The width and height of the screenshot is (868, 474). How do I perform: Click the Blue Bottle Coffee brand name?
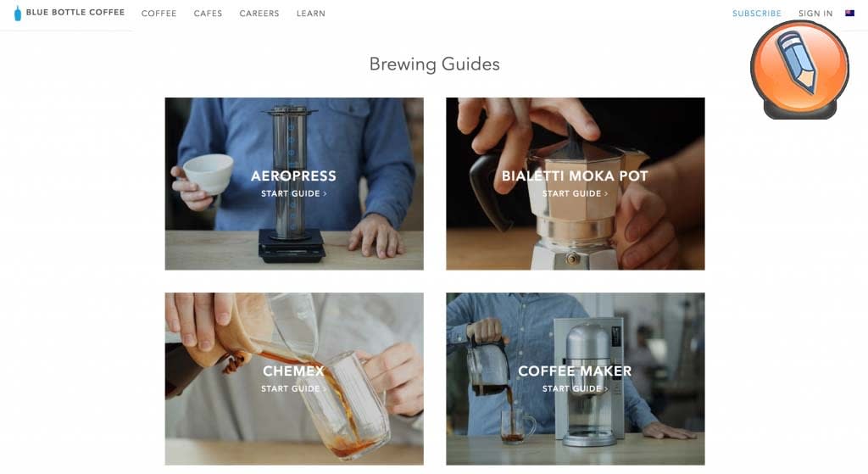tap(75, 12)
